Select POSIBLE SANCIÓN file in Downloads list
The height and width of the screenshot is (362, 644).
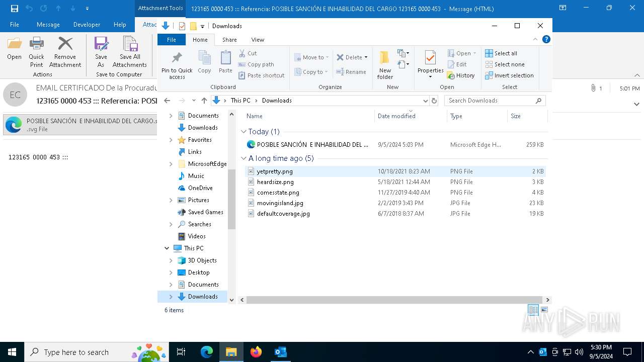[x=395, y=145]
